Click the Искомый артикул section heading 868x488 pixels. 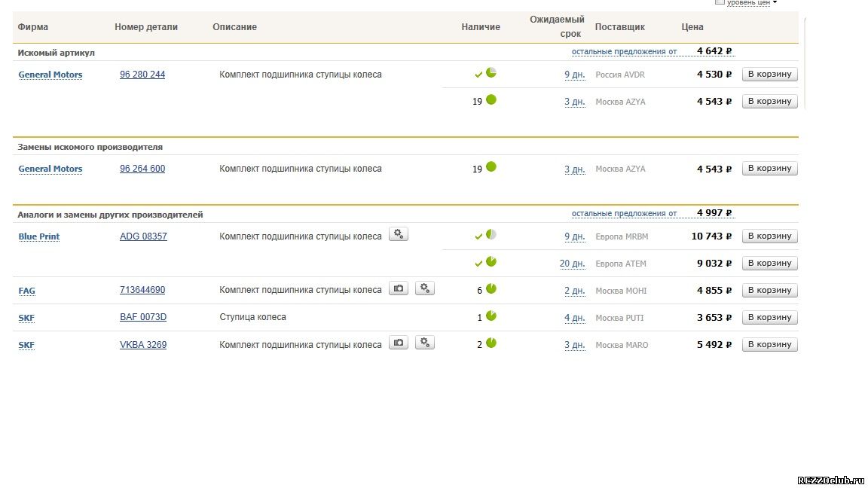pos(56,53)
